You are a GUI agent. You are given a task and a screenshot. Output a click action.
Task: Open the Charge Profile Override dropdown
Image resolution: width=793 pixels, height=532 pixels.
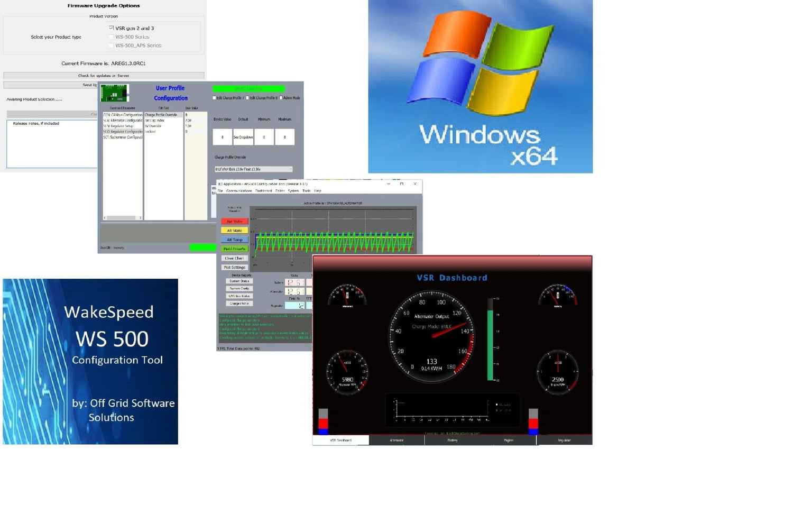point(253,169)
